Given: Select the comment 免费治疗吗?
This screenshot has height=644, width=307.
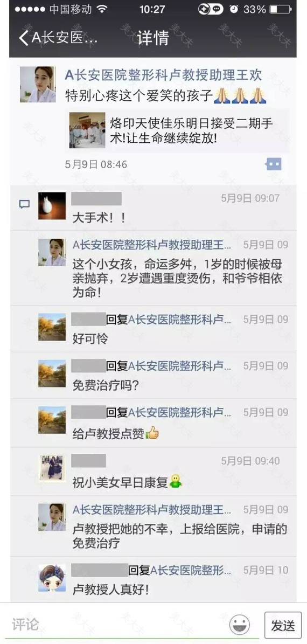Looking at the screenshot, I should [106, 385].
